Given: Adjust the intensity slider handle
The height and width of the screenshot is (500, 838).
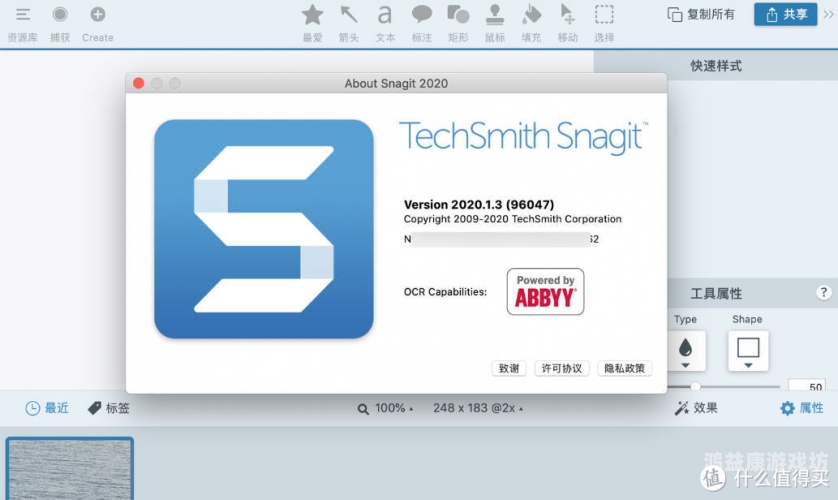Looking at the screenshot, I should [x=695, y=386].
